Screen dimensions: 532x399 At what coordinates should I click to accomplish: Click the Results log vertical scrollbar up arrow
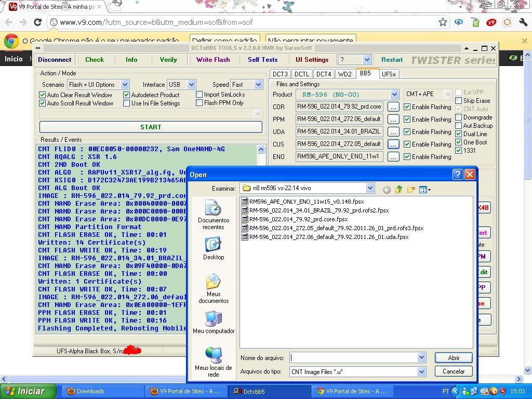[x=261, y=149]
